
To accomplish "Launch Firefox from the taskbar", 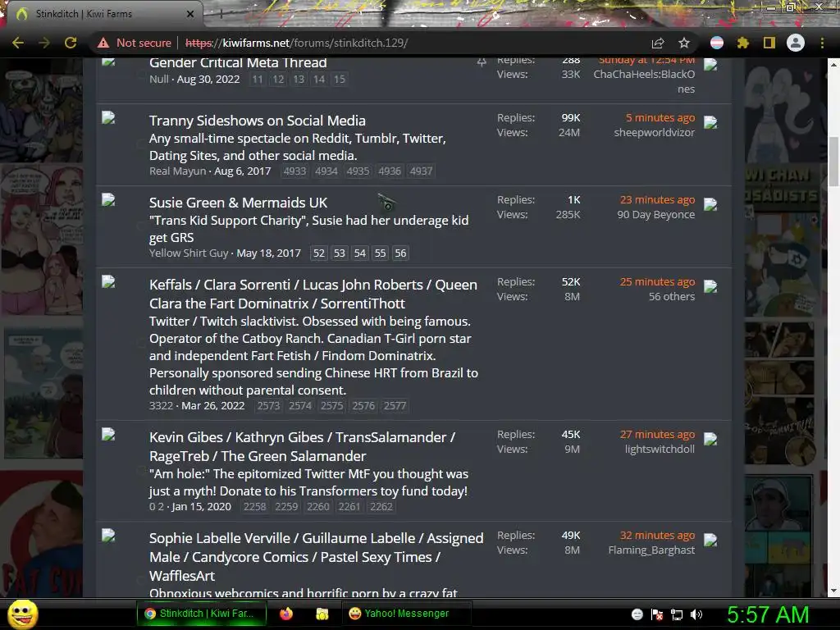I will (286, 614).
